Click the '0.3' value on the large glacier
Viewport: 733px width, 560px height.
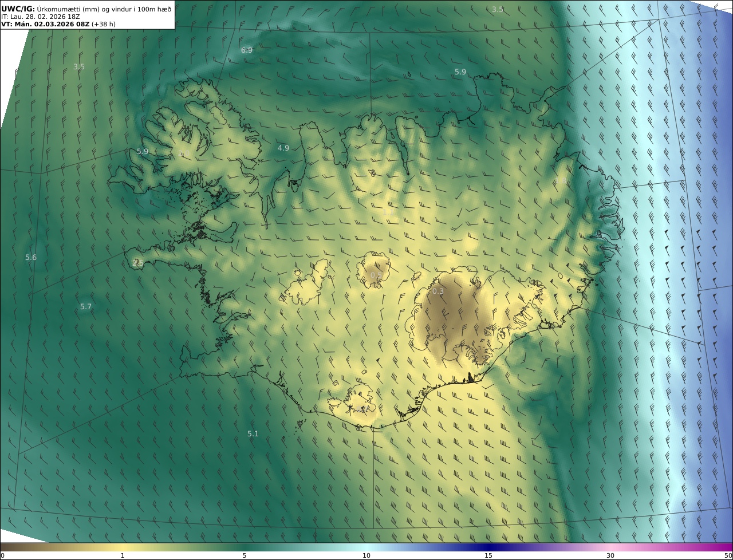[438, 291]
